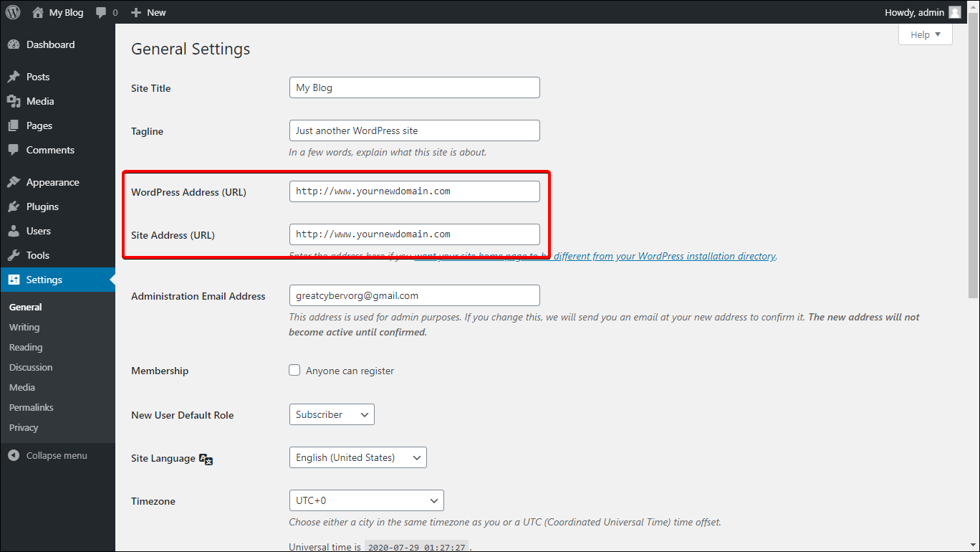Open Appearance menu item

53,182
